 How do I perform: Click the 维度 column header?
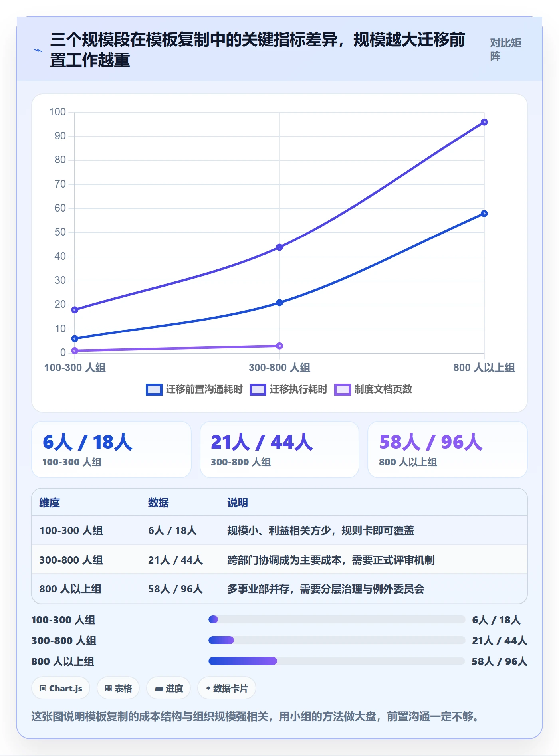[50, 503]
